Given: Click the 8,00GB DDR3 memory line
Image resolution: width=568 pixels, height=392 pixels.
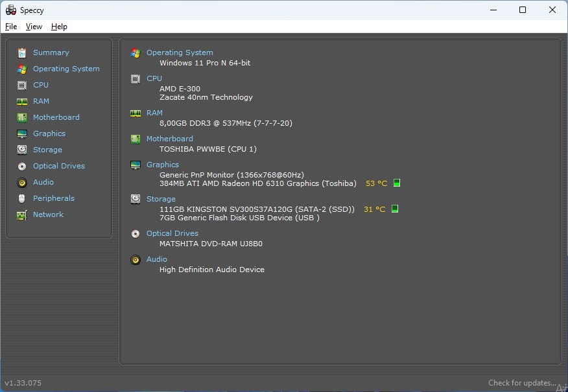Looking at the screenshot, I should [226, 123].
